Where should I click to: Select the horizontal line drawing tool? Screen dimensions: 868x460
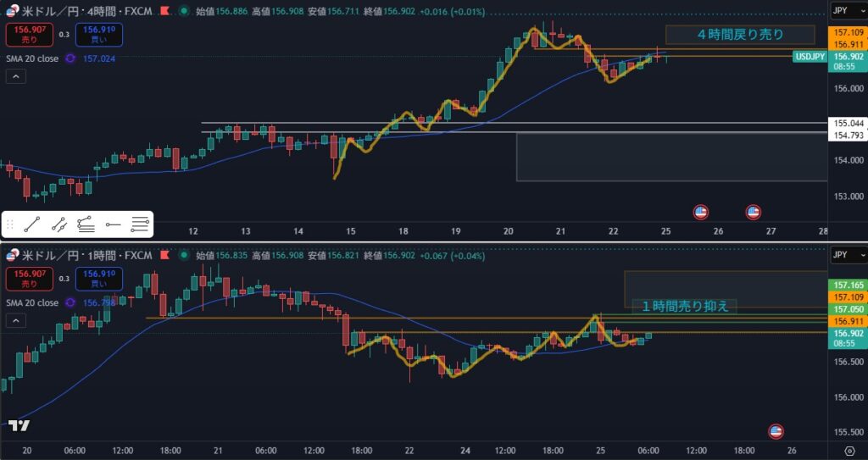[x=114, y=224]
